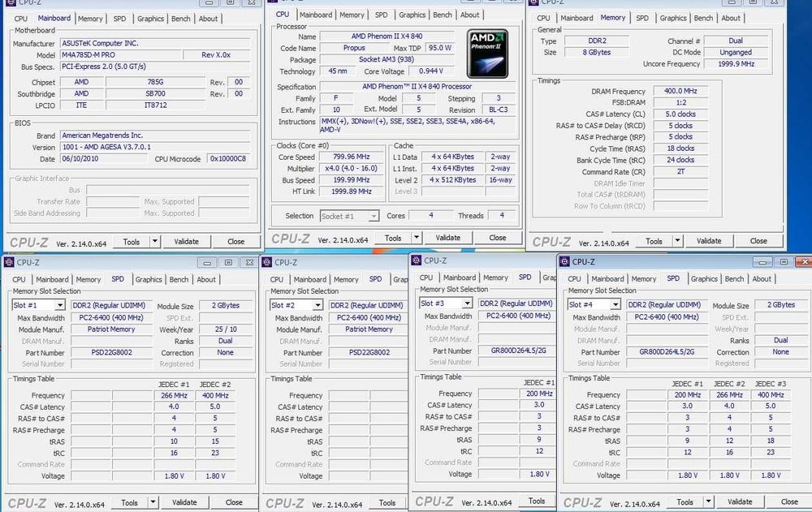Click Close in the Slot #4 window
Image resolution: width=812 pixels, height=512 pixels.
tap(789, 502)
